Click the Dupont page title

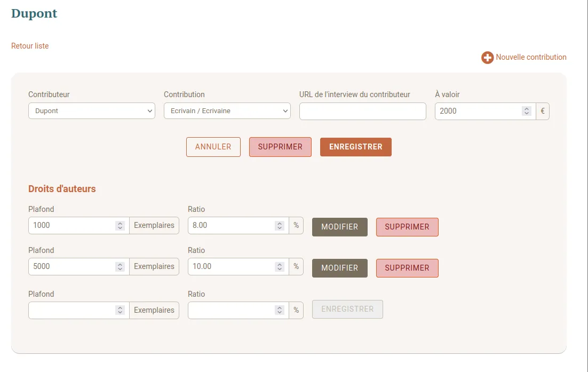coord(34,13)
